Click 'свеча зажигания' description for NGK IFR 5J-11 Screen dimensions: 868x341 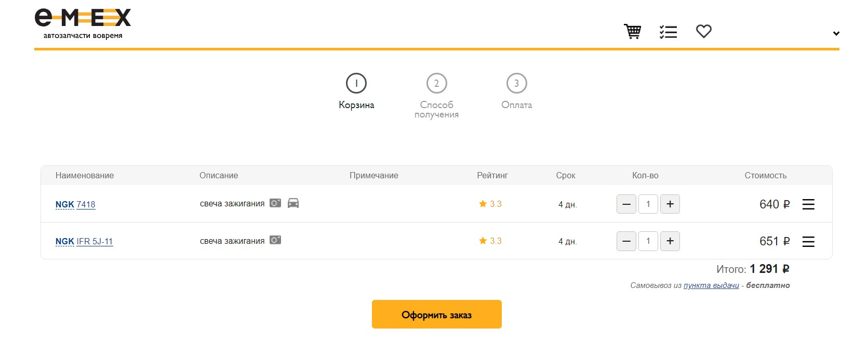(232, 241)
